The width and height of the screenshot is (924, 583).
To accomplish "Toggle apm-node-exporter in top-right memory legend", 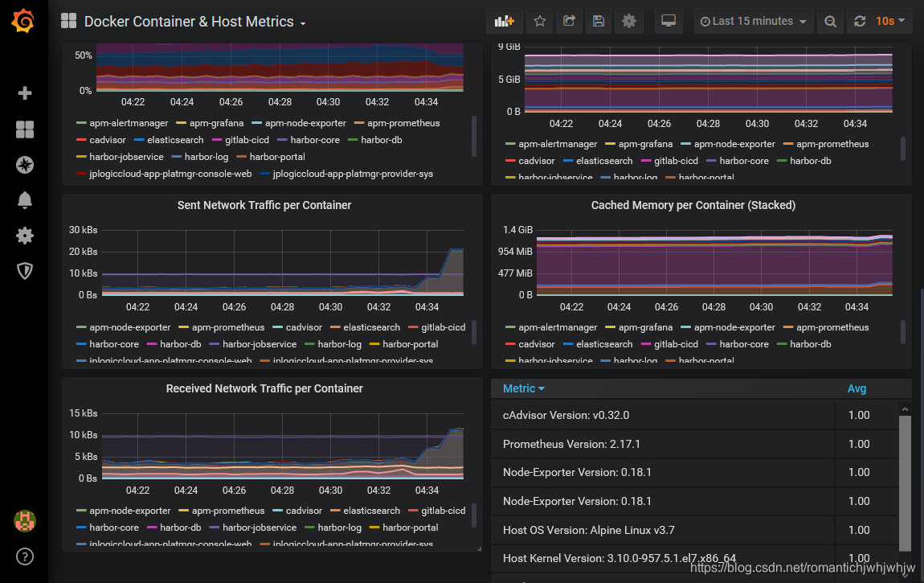I will 734,144.
